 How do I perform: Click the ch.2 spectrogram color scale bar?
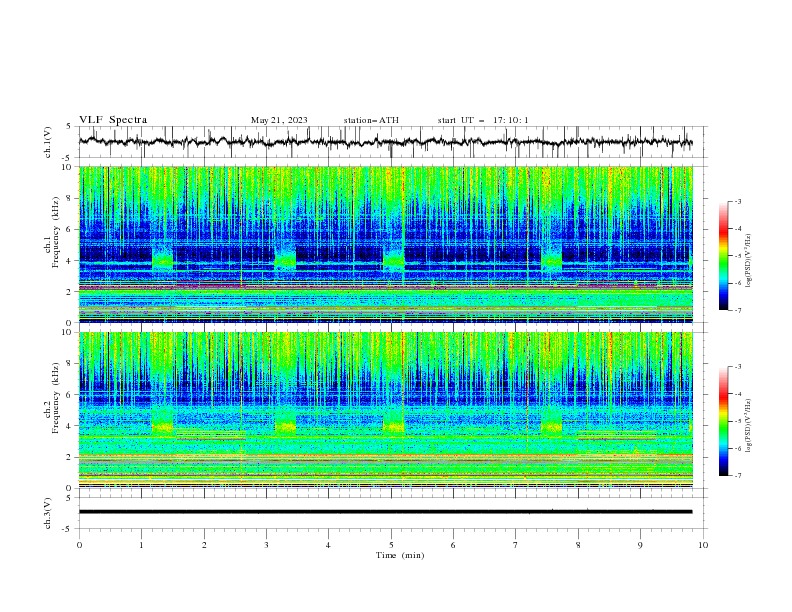pyautogui.click(x=723, y=421)
